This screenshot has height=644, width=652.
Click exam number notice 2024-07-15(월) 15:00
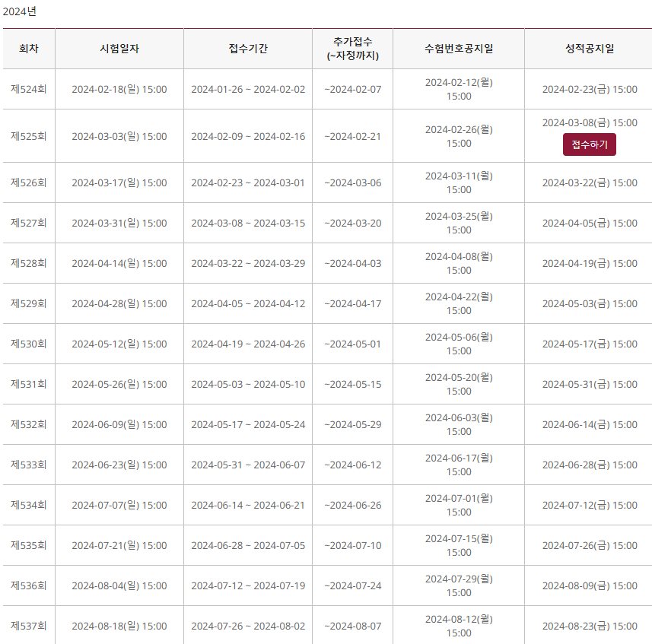pyautogui.click(x=459, y=545)
